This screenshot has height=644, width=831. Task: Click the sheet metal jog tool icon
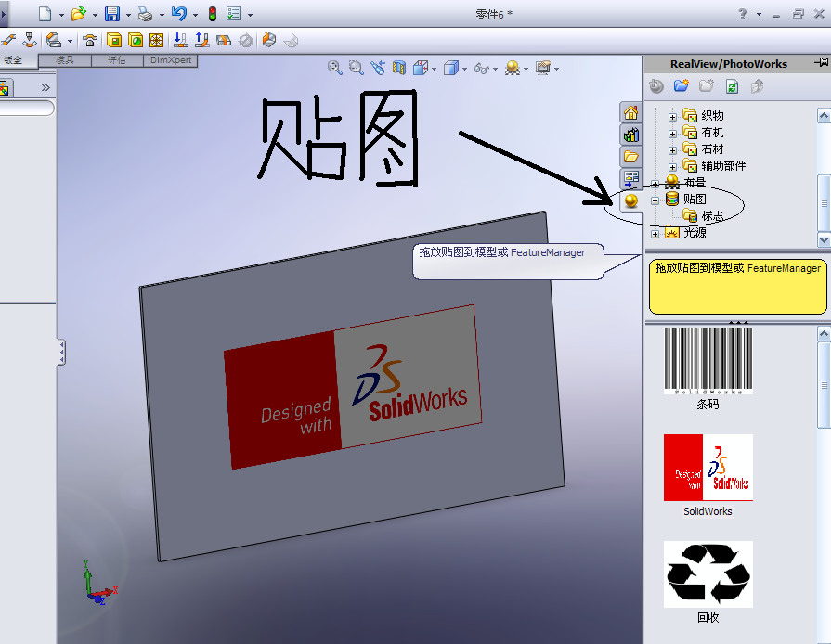tap(9, 40)
